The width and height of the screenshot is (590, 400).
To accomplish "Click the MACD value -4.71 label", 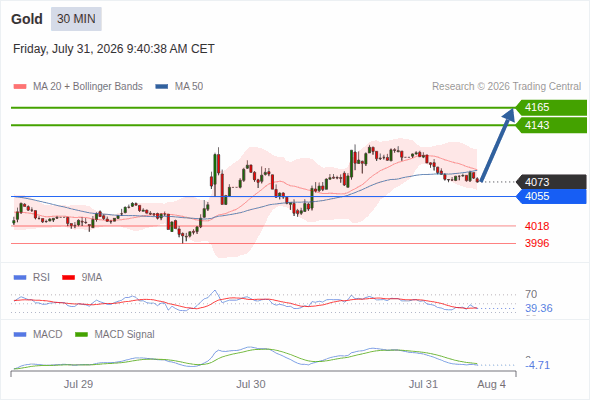I will tap(538, 365).
